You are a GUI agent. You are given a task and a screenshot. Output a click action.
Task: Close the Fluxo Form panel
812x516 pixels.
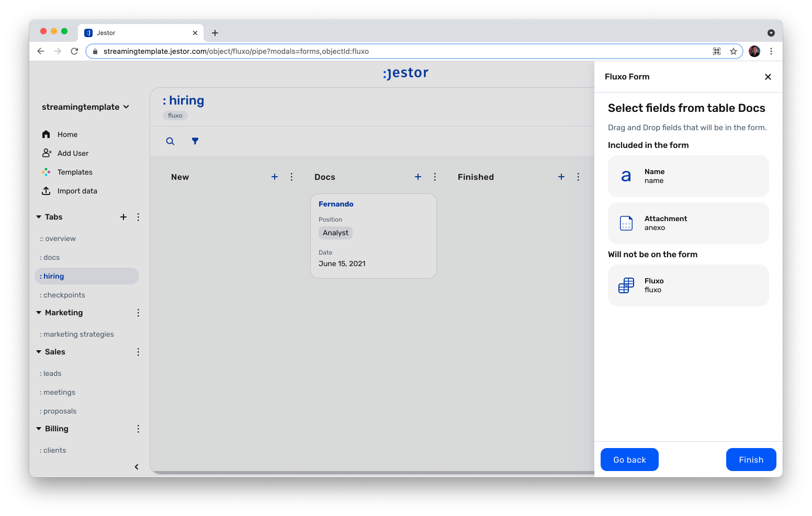[768, 77]
